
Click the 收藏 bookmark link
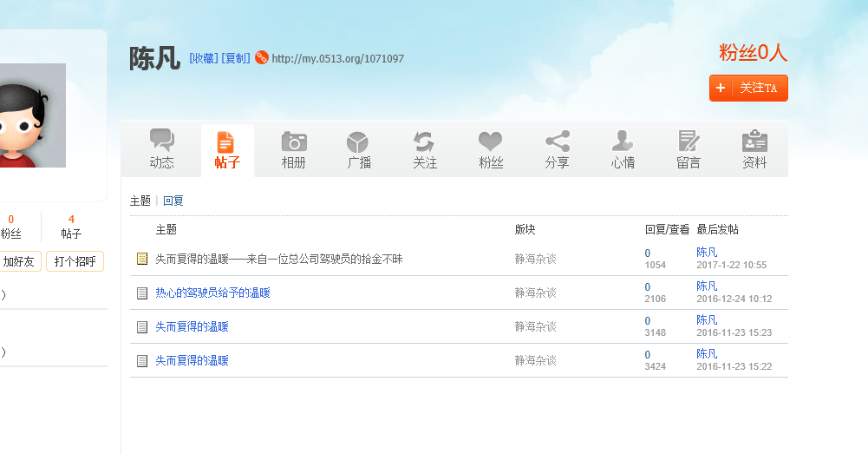pyautogui.click(x=204, y=58)
